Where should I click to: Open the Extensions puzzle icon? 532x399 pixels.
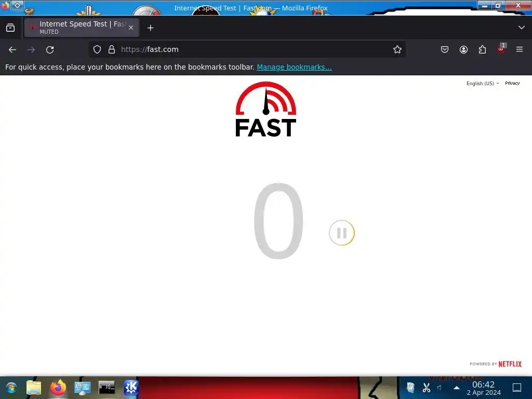pyautogui.click(x=482, y=49)
